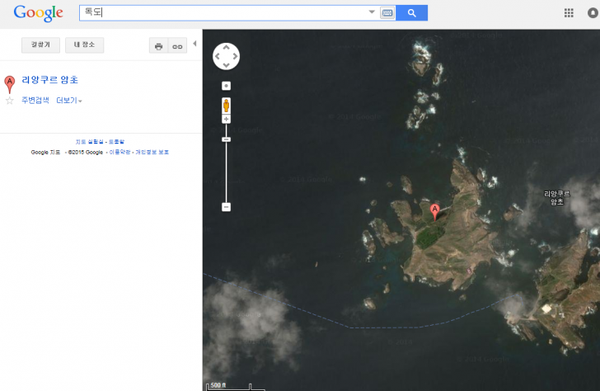600x391 pixels.
Task: Click the first blue link above Google 지도 footer
Action: pos(90,142)
